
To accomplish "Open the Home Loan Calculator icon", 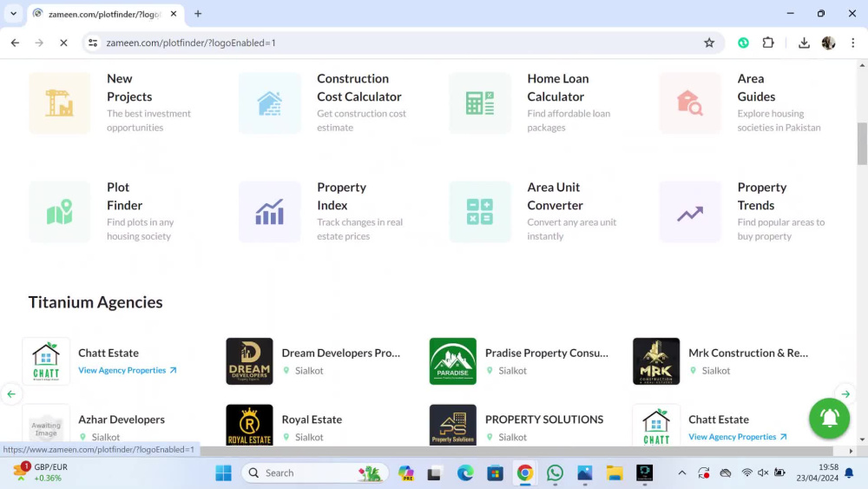I will (x=480, y=103).
